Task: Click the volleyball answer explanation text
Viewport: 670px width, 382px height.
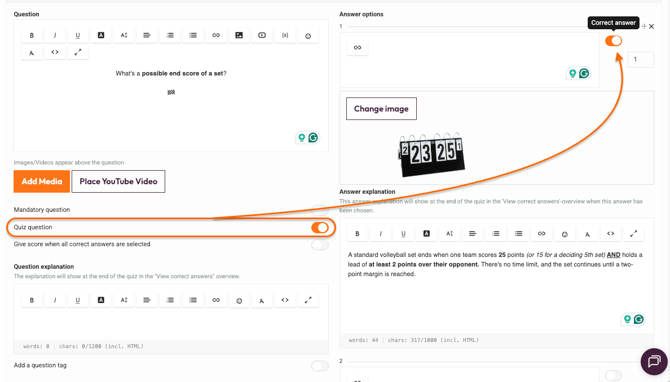Action: pos(495,264)
